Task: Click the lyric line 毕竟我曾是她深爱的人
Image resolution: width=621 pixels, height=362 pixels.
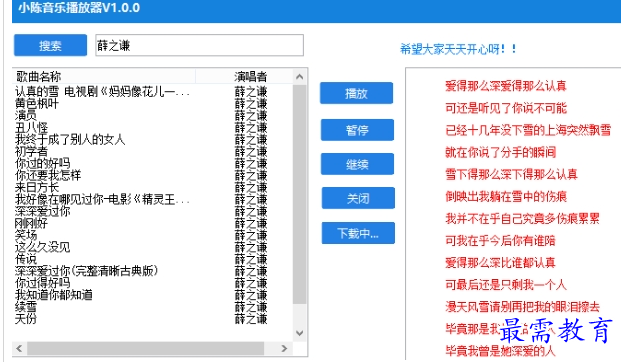Action: (x=500, y=351)
